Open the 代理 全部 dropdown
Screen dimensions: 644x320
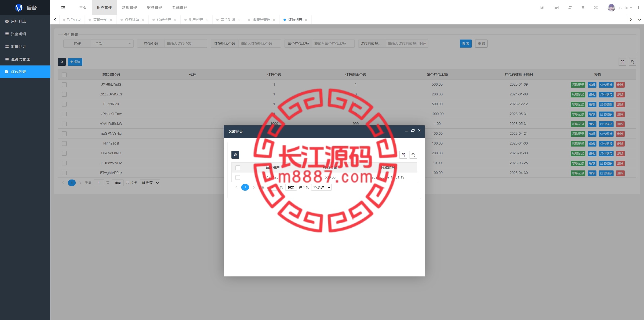tap(112, 44)
